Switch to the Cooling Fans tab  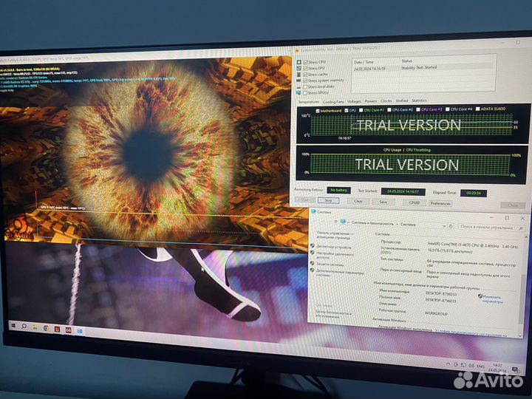[333, 101]
